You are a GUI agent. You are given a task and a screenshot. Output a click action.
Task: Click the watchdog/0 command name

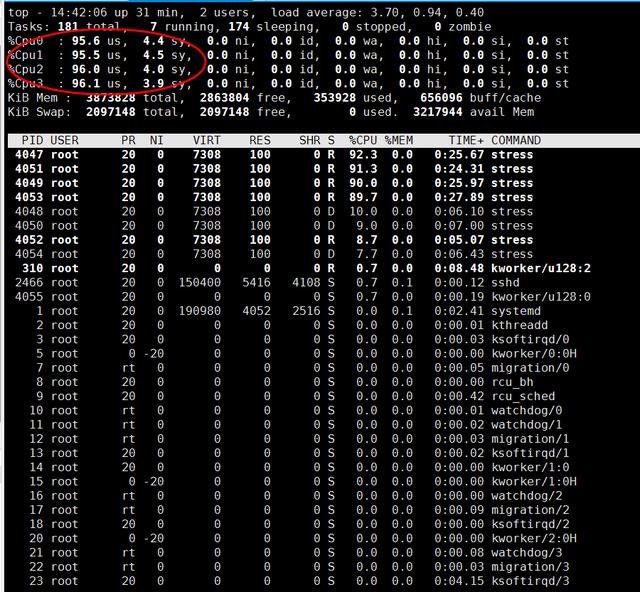click(x=527, y=410)
